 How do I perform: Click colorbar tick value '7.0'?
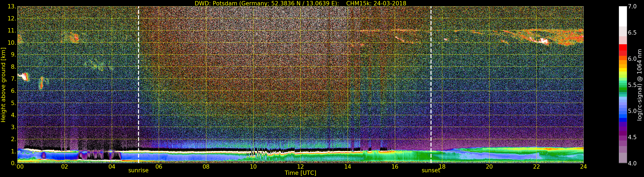632,6
